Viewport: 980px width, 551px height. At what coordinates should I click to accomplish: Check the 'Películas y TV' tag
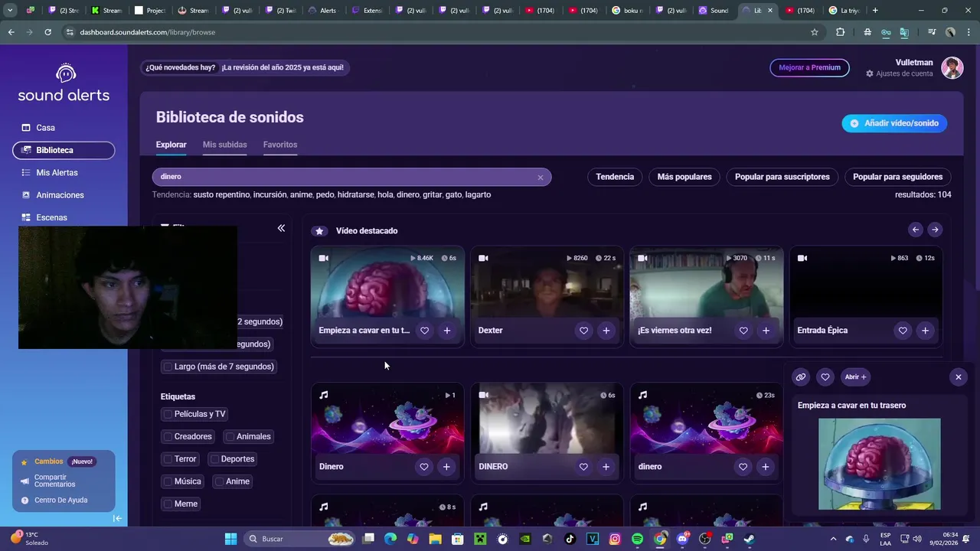pos(168,414)
